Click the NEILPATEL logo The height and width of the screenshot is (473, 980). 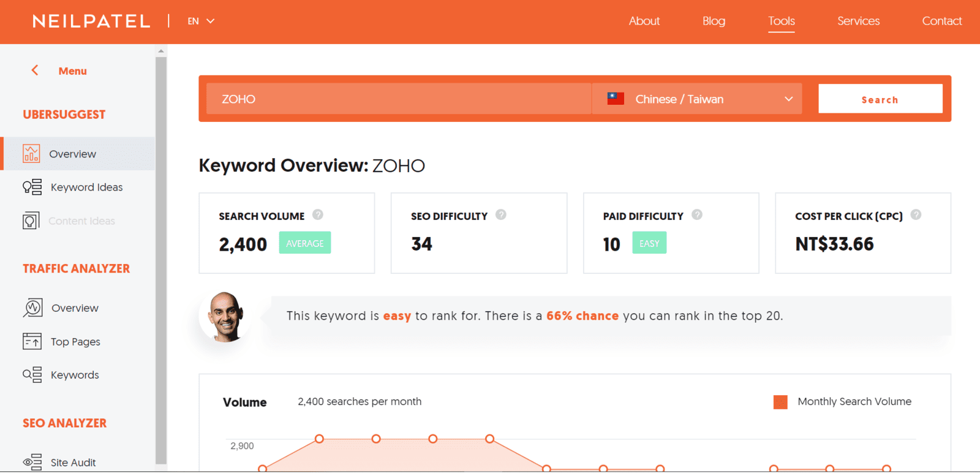pos(91,21)
